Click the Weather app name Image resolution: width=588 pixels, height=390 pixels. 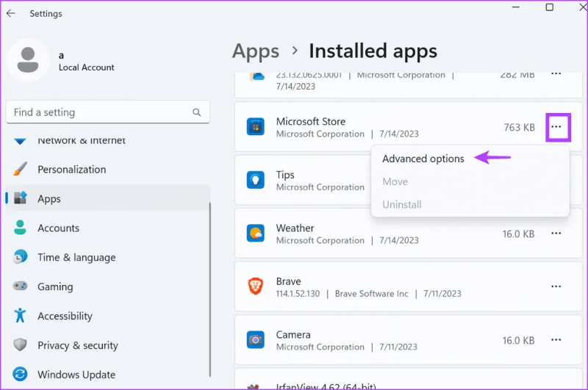point(295,228)
